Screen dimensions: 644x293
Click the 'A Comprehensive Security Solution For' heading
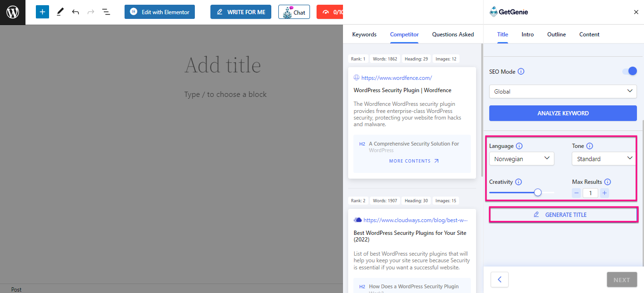pyautogui.click(x=414, y=144)
